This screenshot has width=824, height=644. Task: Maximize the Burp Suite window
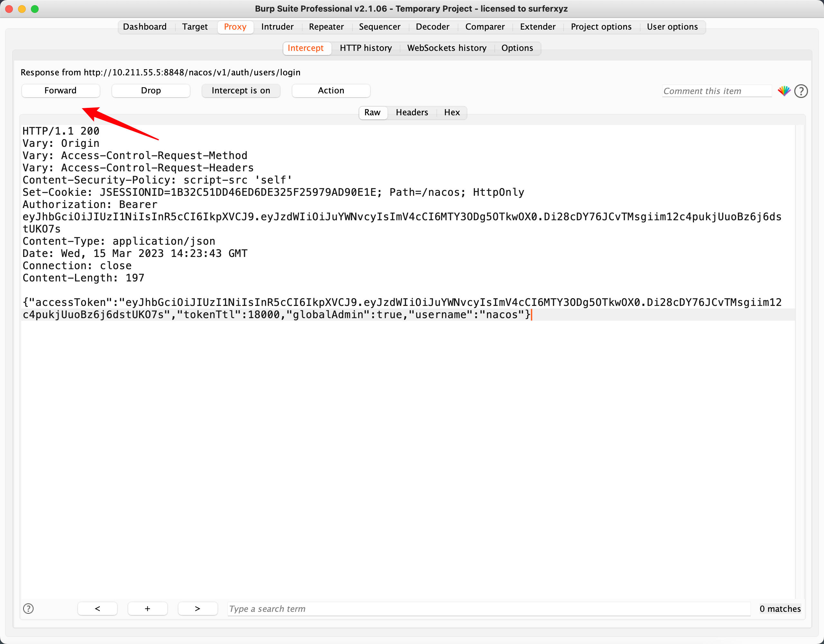tap(35, 9)
